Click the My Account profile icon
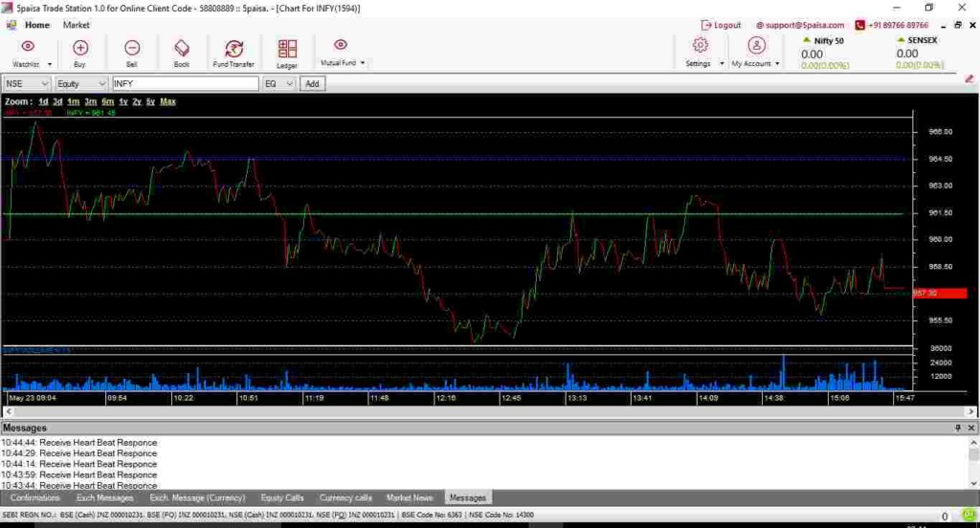The image size is (980, 528). [756, 46]
